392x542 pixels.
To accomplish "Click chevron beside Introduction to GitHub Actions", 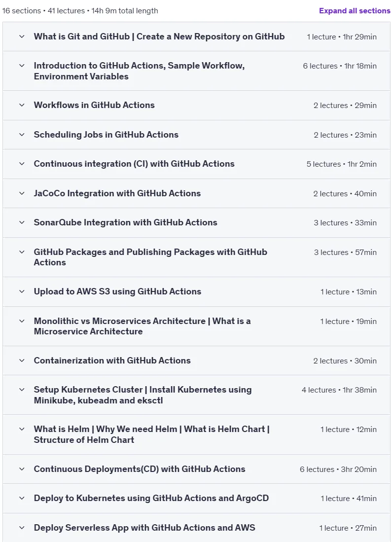I will (x=22, y=65).
